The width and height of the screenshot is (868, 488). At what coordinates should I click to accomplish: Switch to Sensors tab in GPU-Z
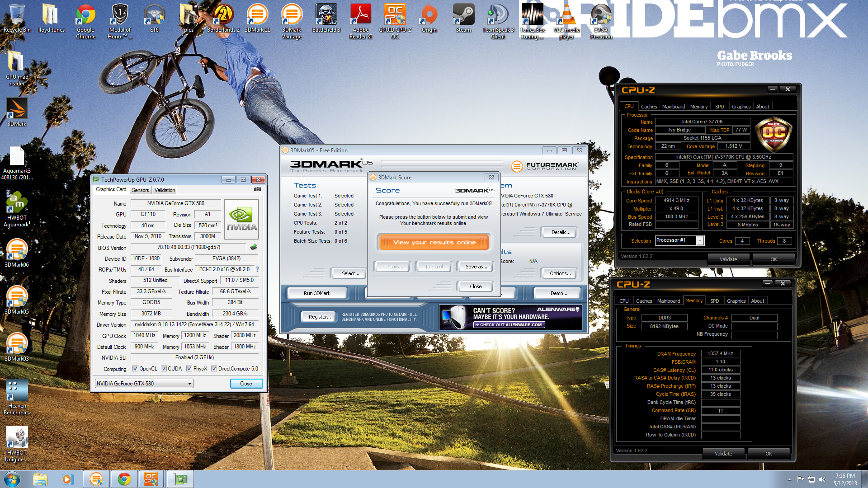[x=140, y=190]
